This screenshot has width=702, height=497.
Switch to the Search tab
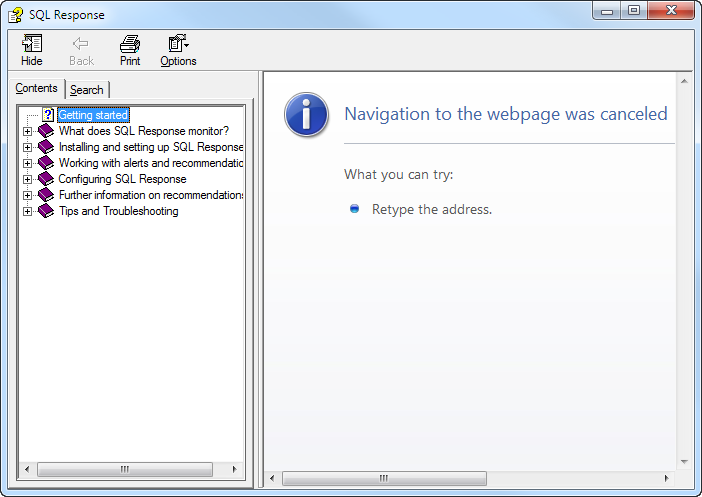tap(87, 90)
